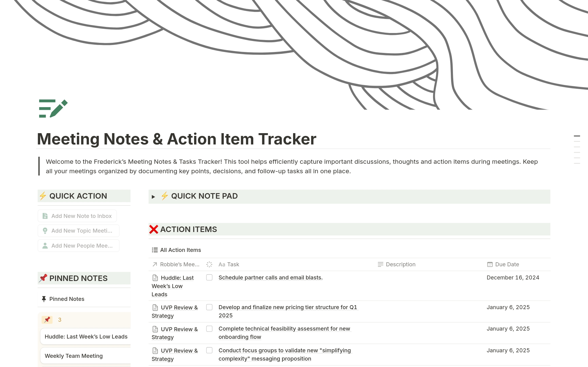This screenshot has width=588, height=367.
Task: Jump to first section in page outline
Action: point(577,136)
